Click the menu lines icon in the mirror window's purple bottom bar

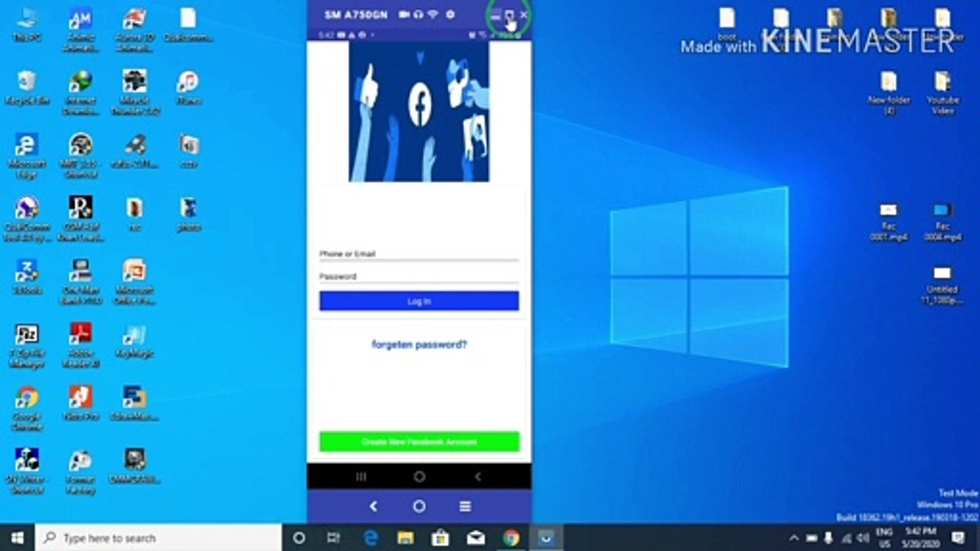465,506
